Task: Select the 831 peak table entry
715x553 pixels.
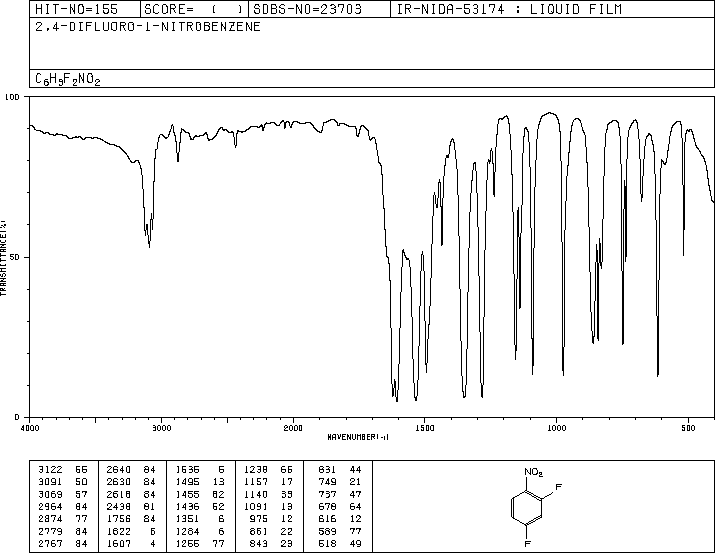Action: point(340,470)
